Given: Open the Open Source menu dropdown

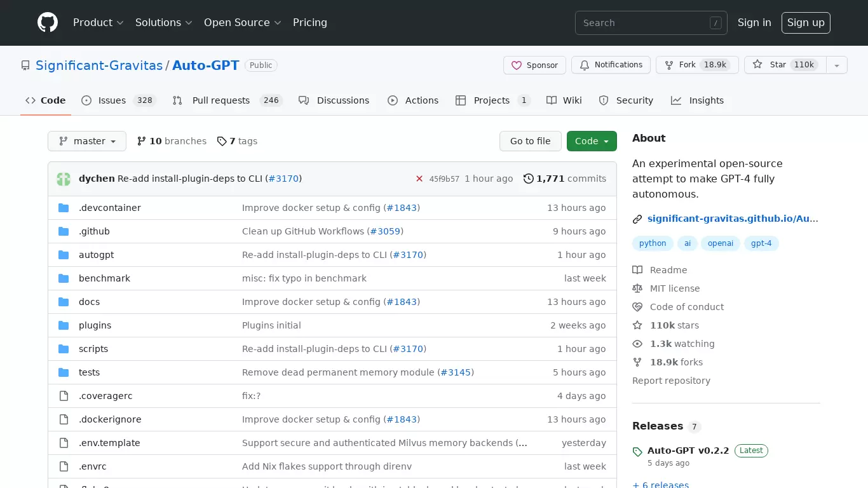Looking at the screenshot, I should coord(242,22).
